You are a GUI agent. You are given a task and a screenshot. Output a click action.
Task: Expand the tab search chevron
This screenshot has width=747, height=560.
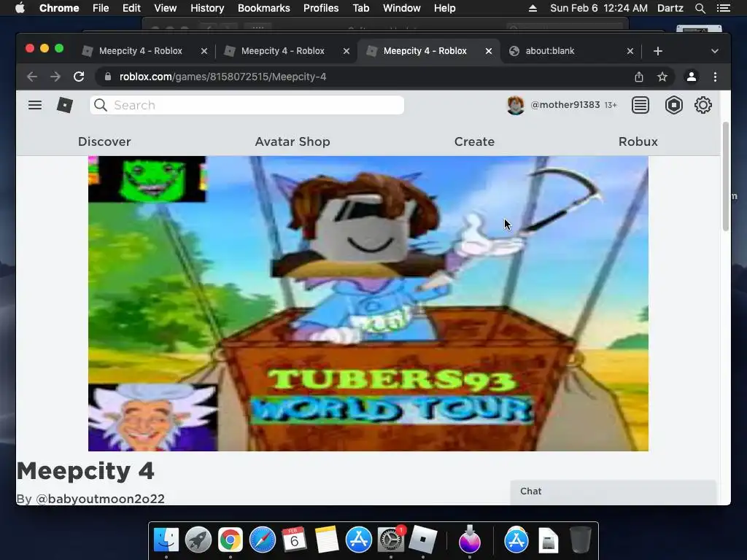tap(715, 51)
